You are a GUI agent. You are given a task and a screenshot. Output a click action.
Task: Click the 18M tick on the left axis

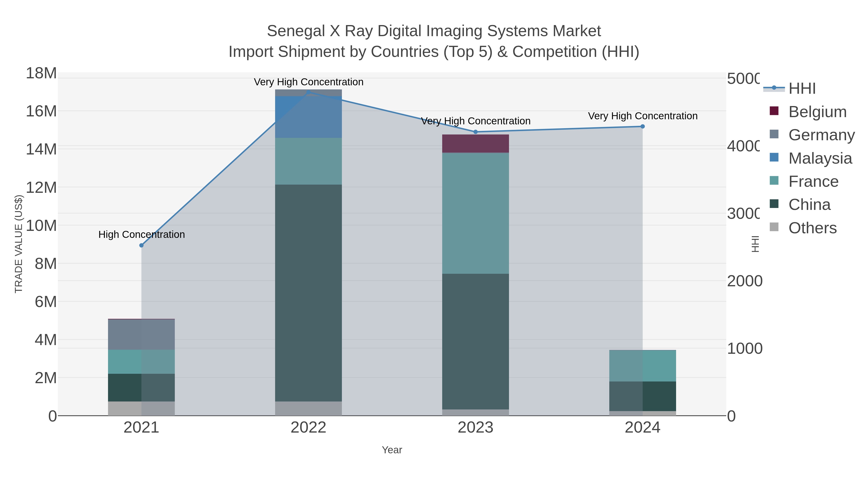(x=41, y=74)
